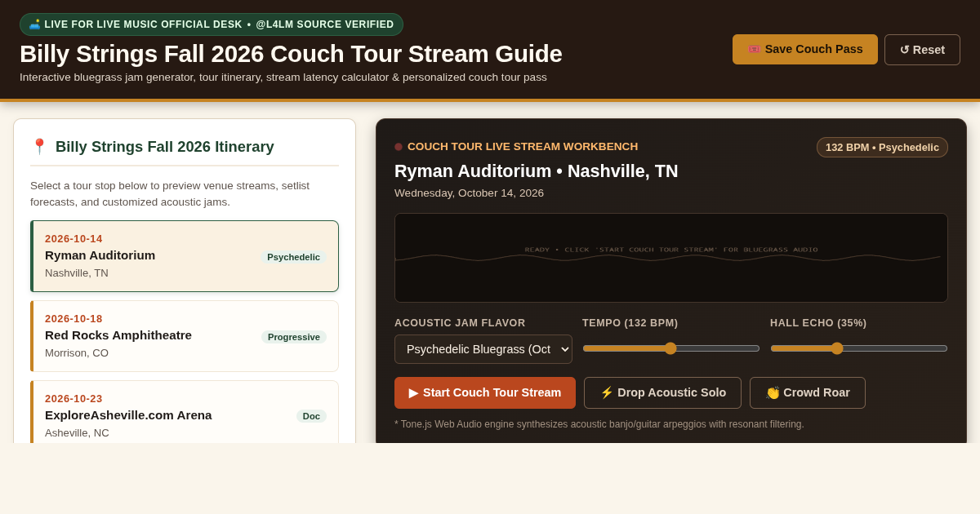Click the live indicator dot beside Workbench label

(x=399, y=147)
